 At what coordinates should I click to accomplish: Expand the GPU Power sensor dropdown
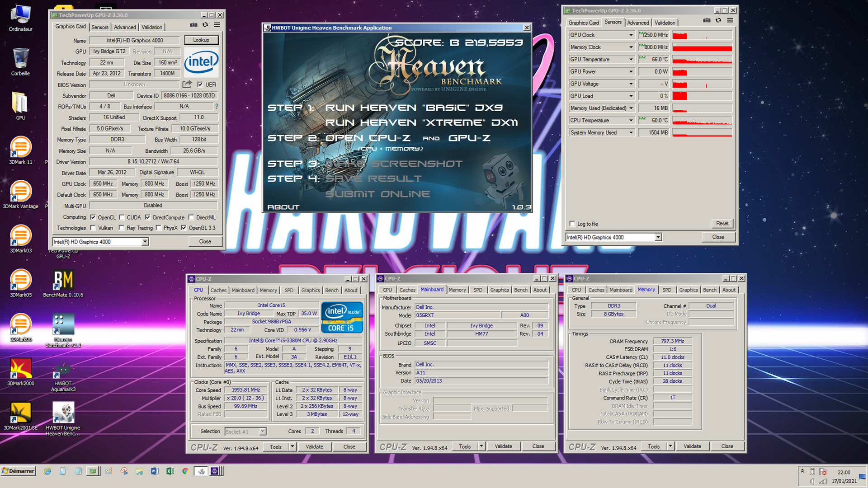(631, 72)
